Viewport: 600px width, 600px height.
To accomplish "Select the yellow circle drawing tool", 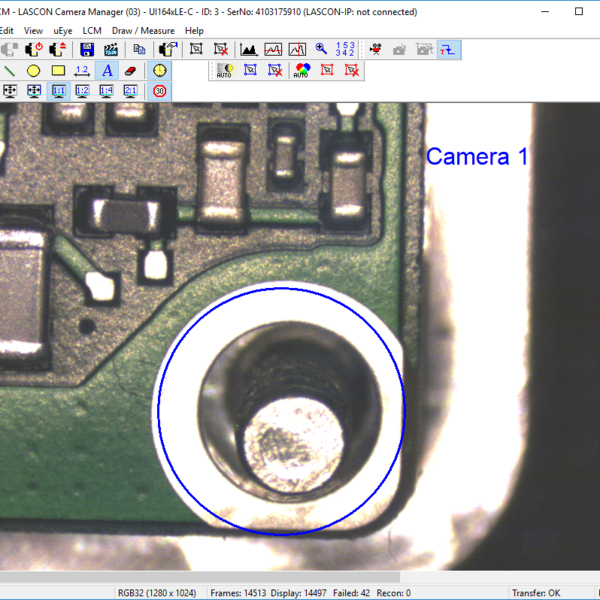I will [x=34, y=71].
